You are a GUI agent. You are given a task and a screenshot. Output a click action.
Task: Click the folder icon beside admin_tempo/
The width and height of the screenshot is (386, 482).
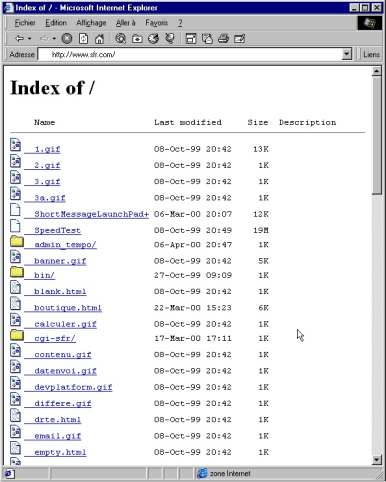click(x=17, y=241)
